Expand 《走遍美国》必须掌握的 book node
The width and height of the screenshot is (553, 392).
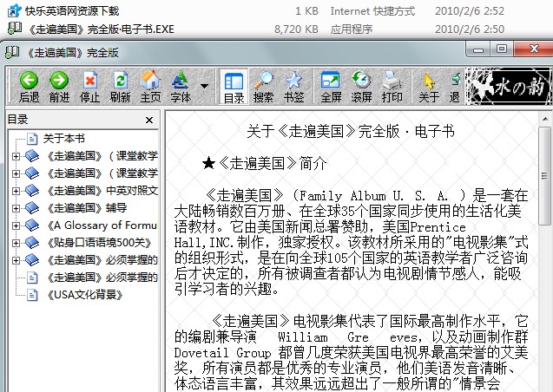point(16,260)
